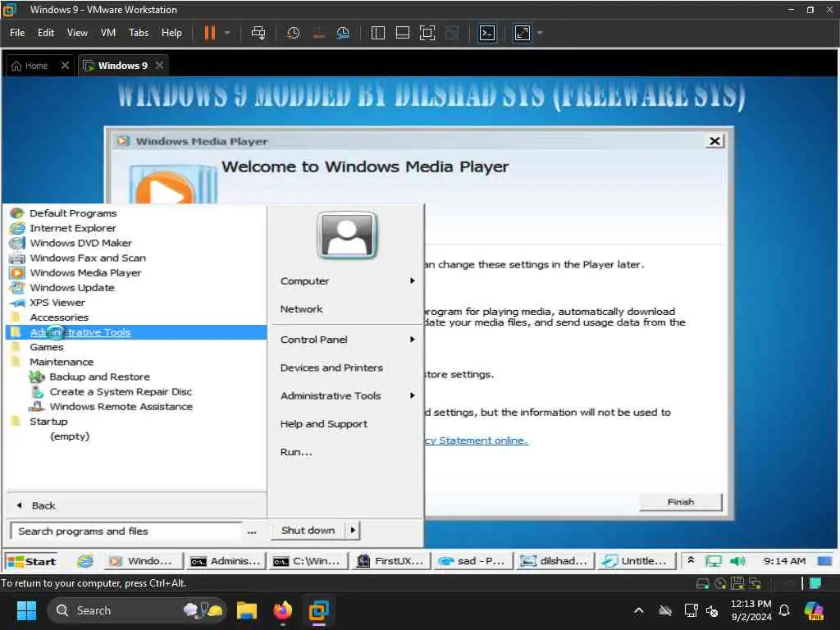Open Computer from the start menu right pane
Image resolution: width=840 pixels, height=630 pixels.
point(304,281)
